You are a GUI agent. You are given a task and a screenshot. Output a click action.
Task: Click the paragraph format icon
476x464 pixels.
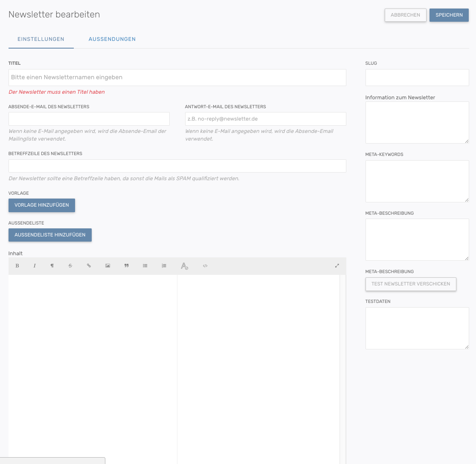(x=52, y=266)
